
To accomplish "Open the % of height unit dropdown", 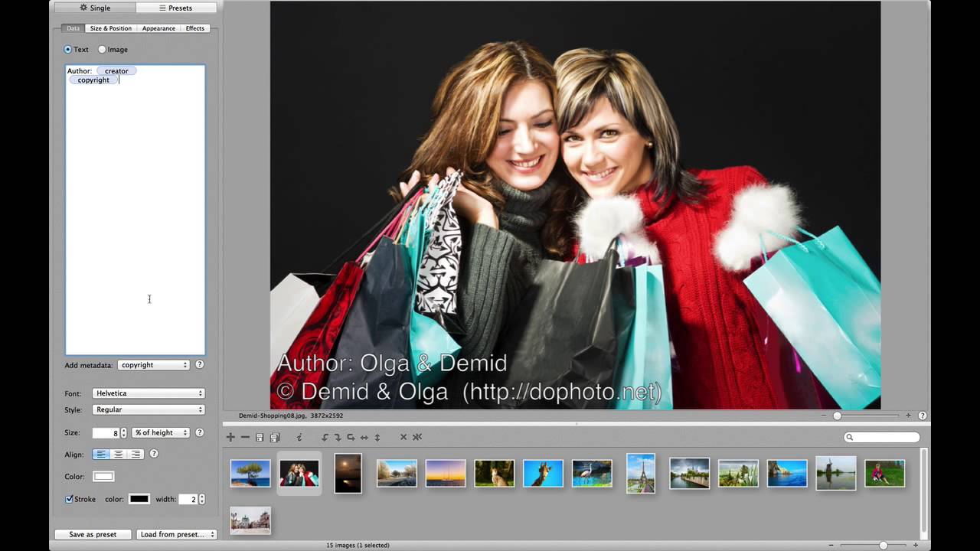I will point(161,432).
